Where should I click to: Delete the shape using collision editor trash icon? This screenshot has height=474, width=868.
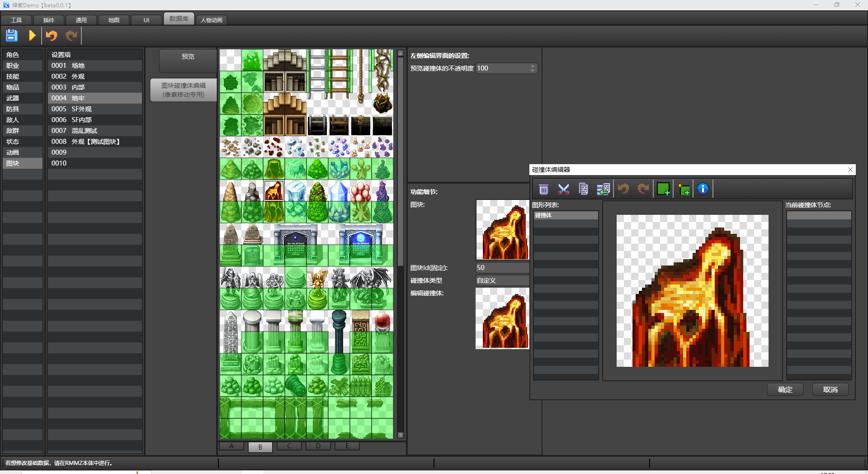[544, 189]
